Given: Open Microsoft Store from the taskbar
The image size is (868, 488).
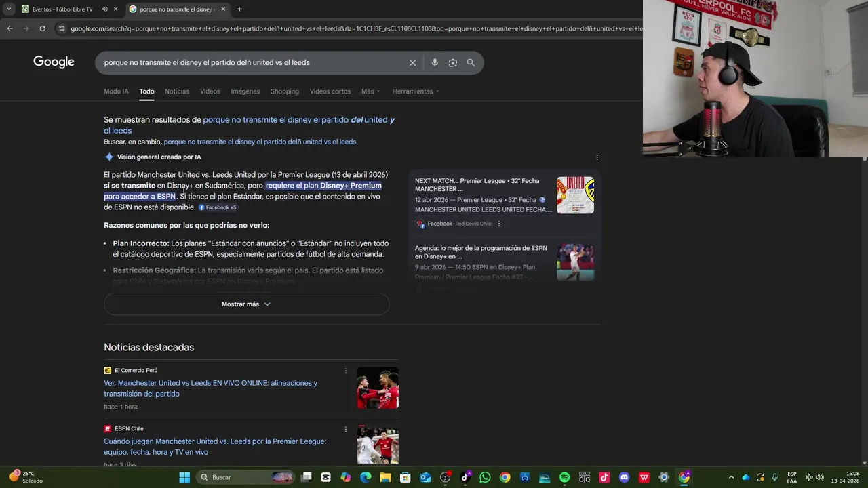Looking at the screenshot, I should click(x=406, y=477).
